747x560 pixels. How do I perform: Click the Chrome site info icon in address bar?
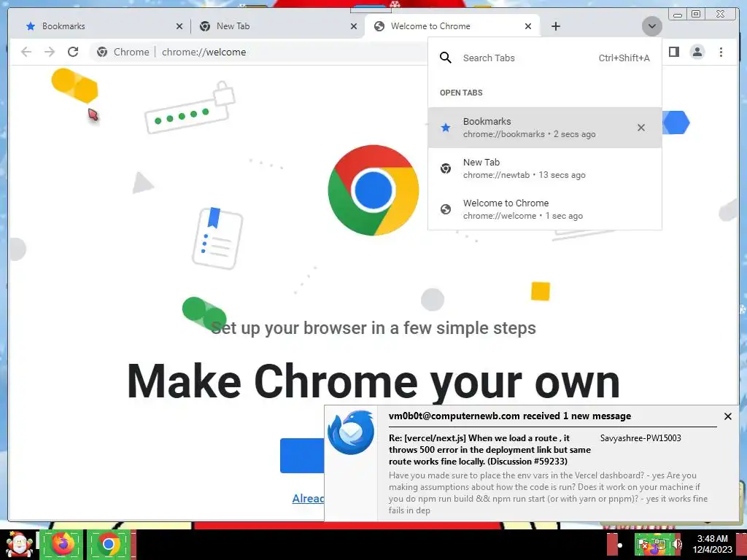point(102,52)
